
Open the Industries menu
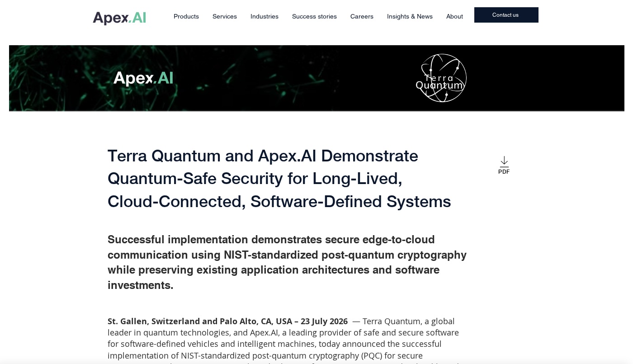click(x=265, y=16)
